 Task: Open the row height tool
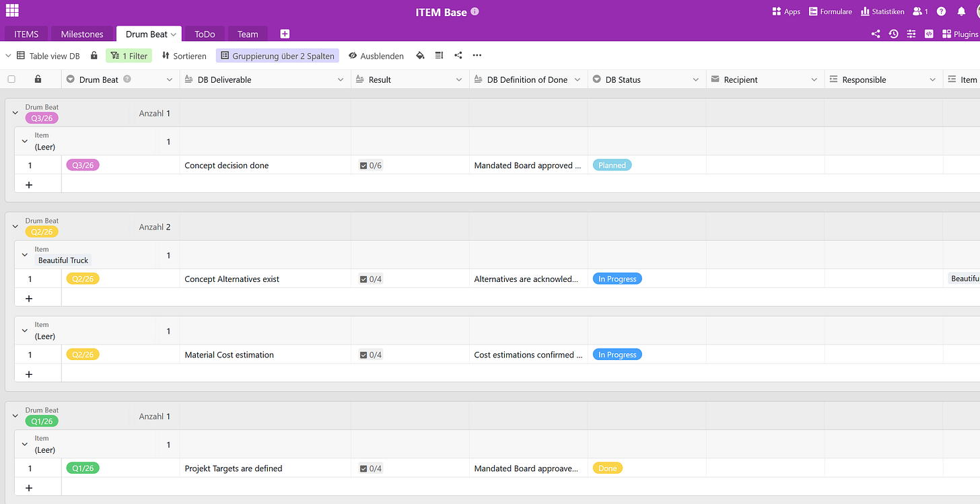439,56
